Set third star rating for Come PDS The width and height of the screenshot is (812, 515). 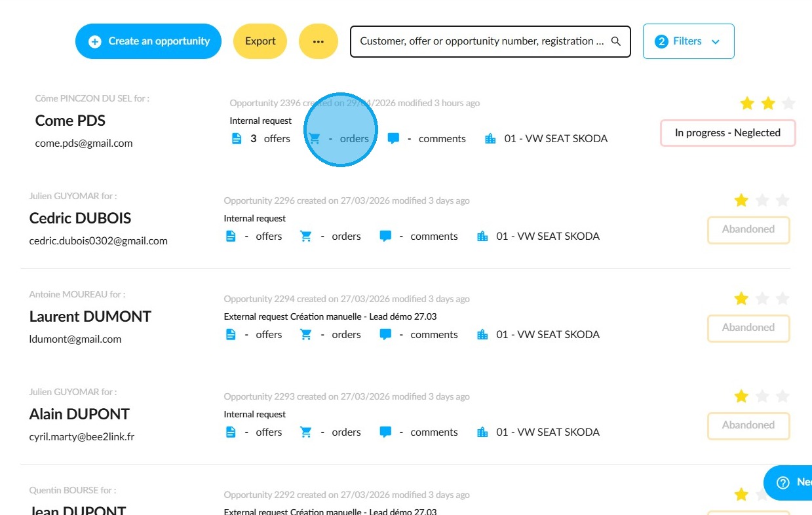click(x=789, y=103)
